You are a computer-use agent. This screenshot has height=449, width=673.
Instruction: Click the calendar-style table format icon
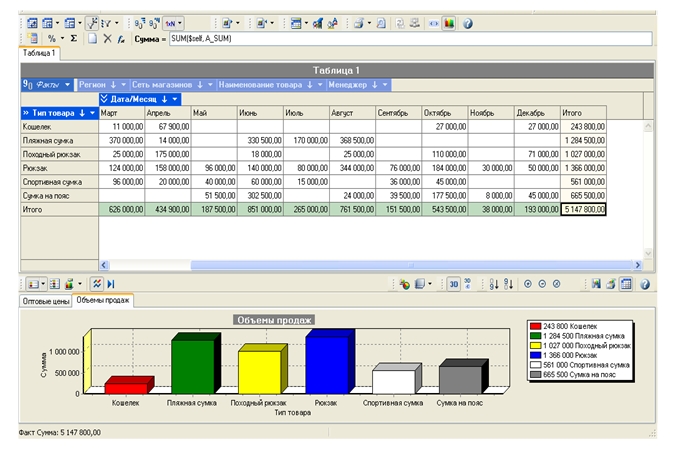(296, 23)
